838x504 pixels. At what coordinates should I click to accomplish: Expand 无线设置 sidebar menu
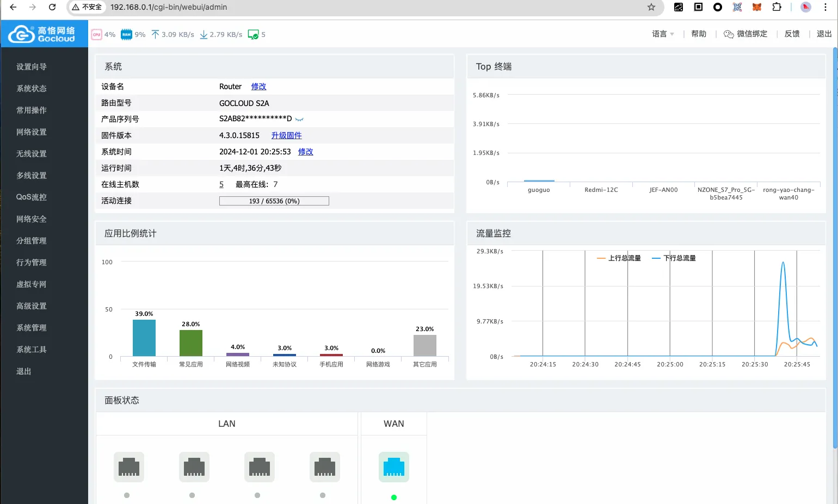32,154
